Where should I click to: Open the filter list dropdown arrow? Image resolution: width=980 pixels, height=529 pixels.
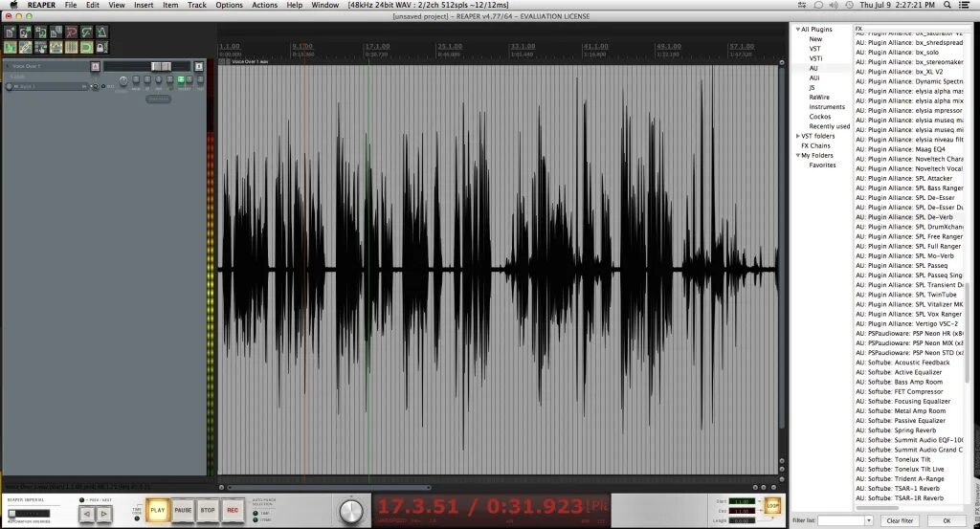869,521
